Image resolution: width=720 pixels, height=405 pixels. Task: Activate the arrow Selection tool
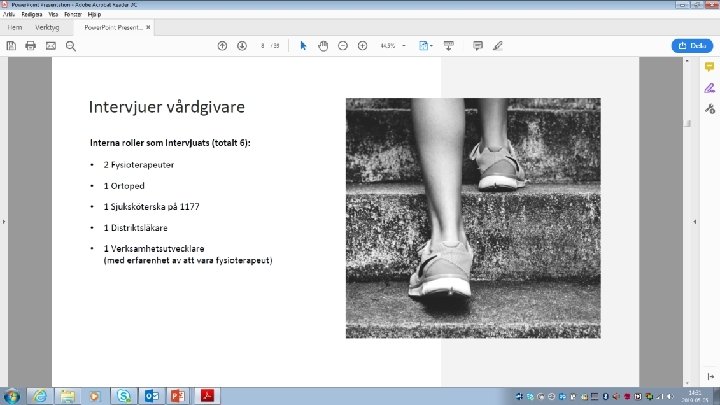tap(303, 46)
